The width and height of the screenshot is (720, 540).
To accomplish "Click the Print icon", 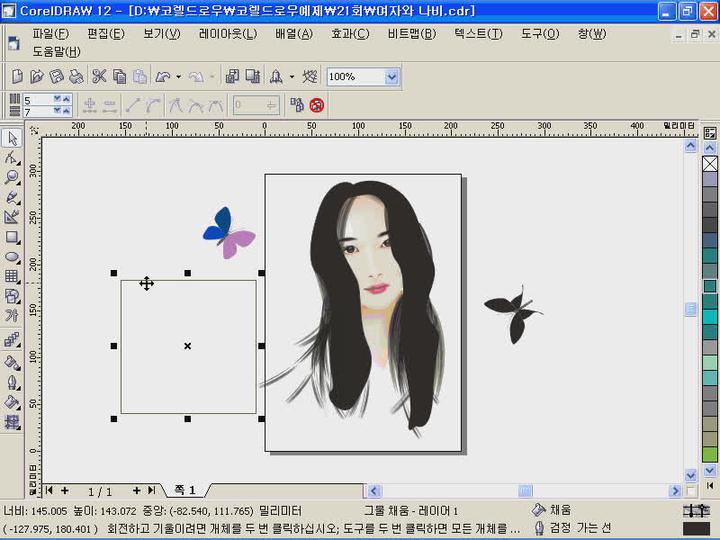I will (x=76, y=76).
